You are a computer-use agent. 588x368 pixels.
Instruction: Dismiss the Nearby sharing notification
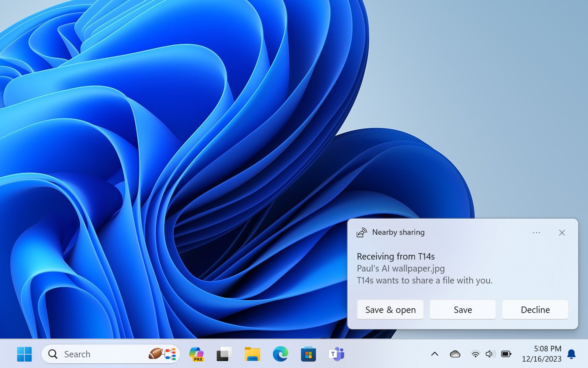pyautogui.click(x=562, y=233)
